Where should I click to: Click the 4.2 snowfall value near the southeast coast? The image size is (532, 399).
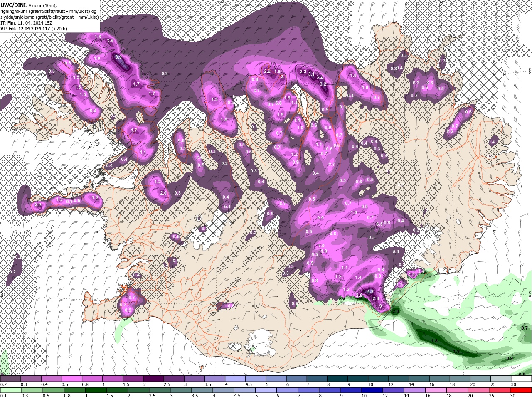[x=370, y=292]
